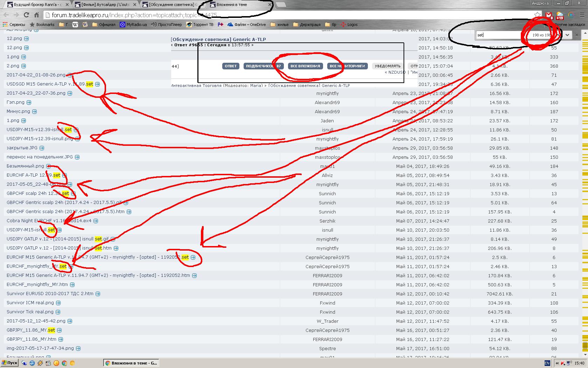Click download arrow beside GBPJPY_11.86_MY.htm

point(61,339)
